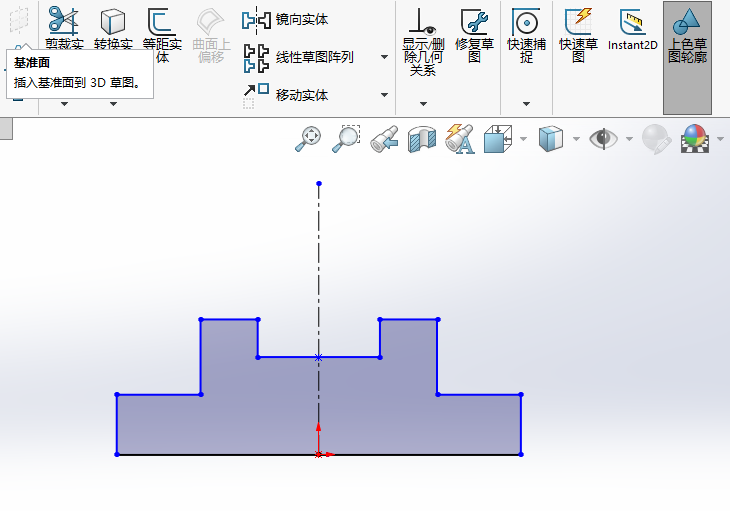Open Display/Delete Relations (显示/删除几何关系)
The width and height of the screenshot is (730, 511).
click(x=423, y=41)
